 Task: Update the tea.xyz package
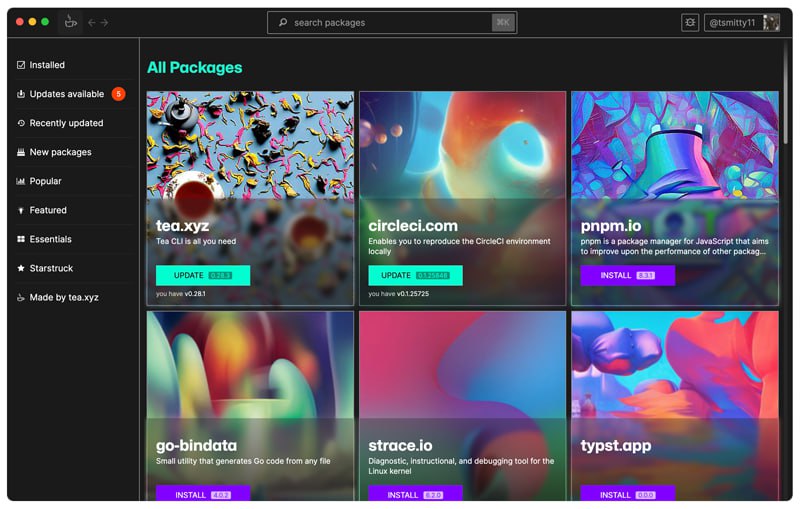click(203, 275)
